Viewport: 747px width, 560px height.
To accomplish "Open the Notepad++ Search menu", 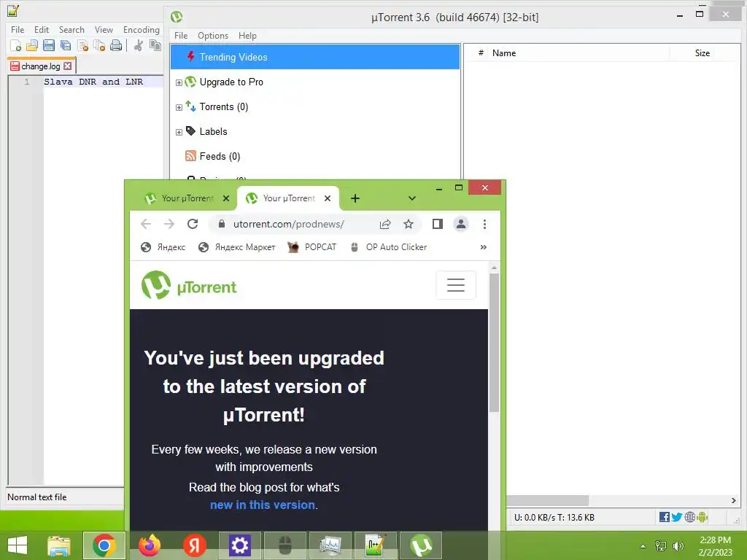I will pyautogui.click(x=71, y=29).
